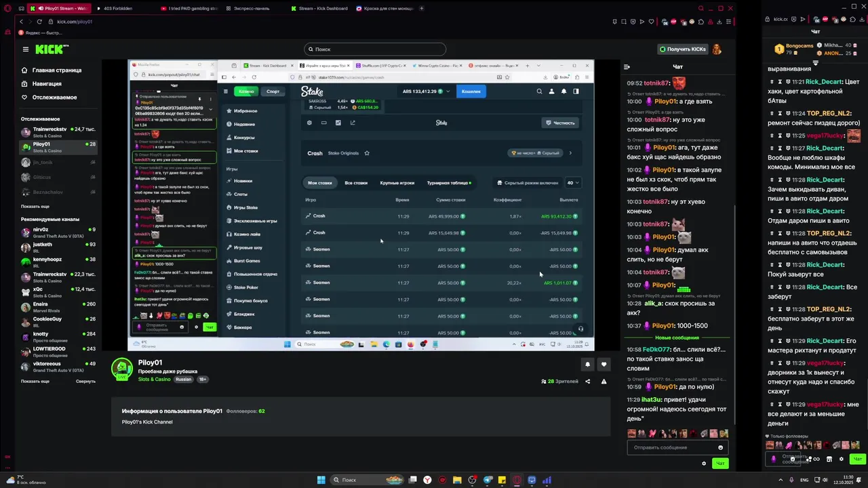This screenshot has height=488, width=868.
Task: Open the Slots & Casino category link
Action: 155,380
